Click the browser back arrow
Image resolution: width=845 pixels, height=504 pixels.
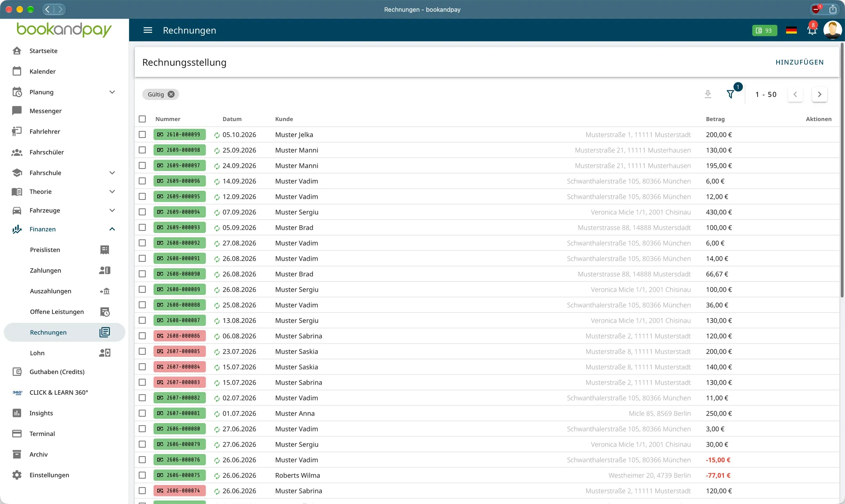tap(48, 10)
